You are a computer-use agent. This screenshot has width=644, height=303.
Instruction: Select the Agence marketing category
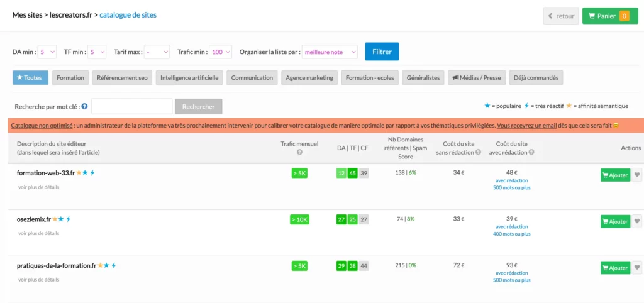[x=309, y=77]
